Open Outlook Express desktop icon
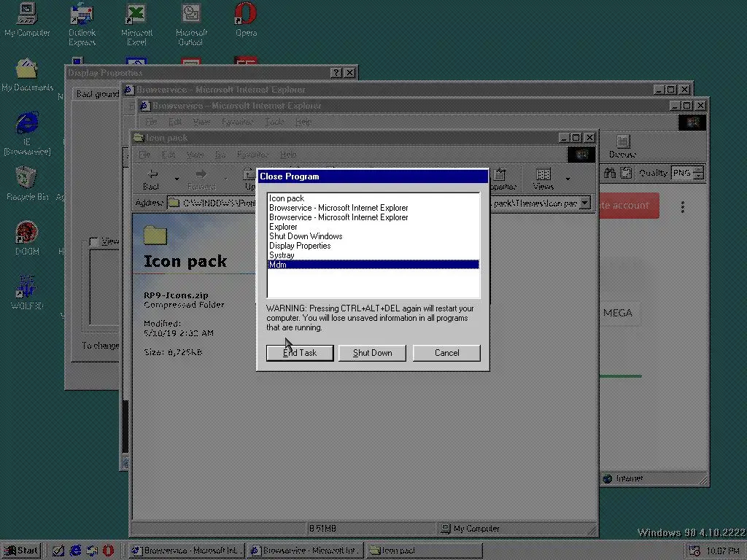This screenshot has width=747, height=560. (82, 24)
